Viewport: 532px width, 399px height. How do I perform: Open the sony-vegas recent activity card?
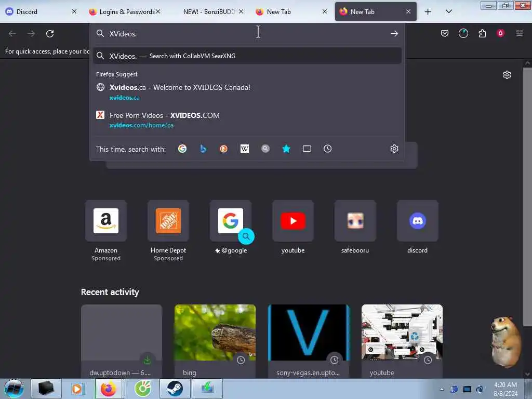[309, 341]
